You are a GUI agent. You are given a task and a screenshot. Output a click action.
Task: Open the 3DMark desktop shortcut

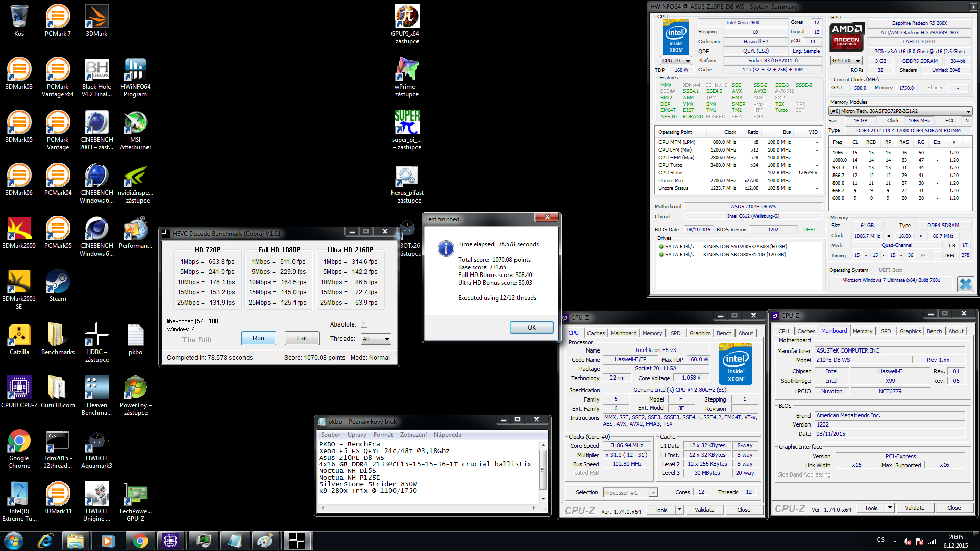(96, 20)
